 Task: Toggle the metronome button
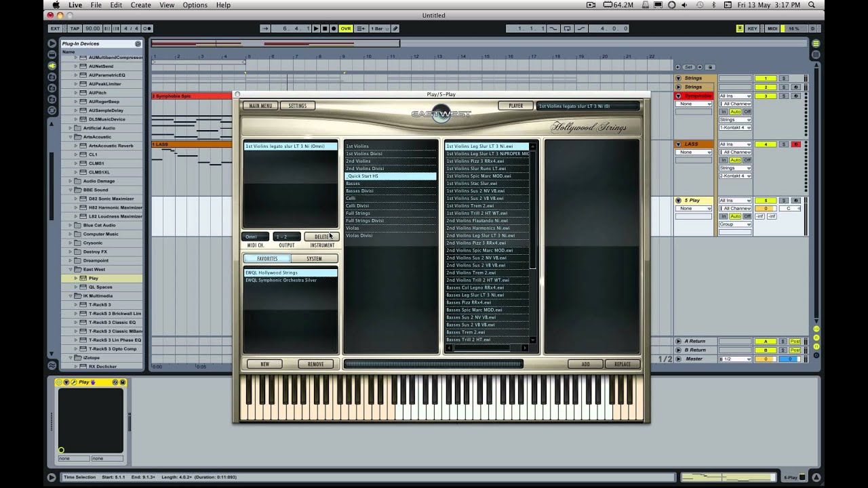coord(146,28)
